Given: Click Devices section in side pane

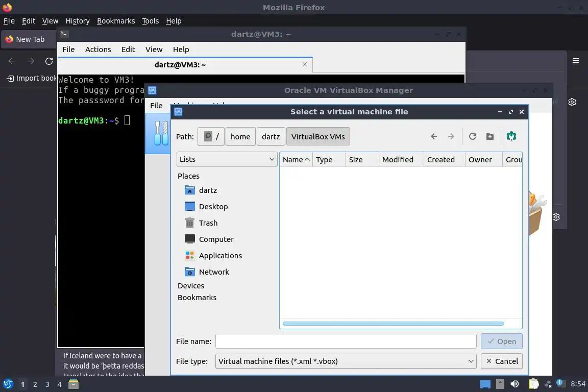Looking at the screenshot, I should click(x=191, y=286).
